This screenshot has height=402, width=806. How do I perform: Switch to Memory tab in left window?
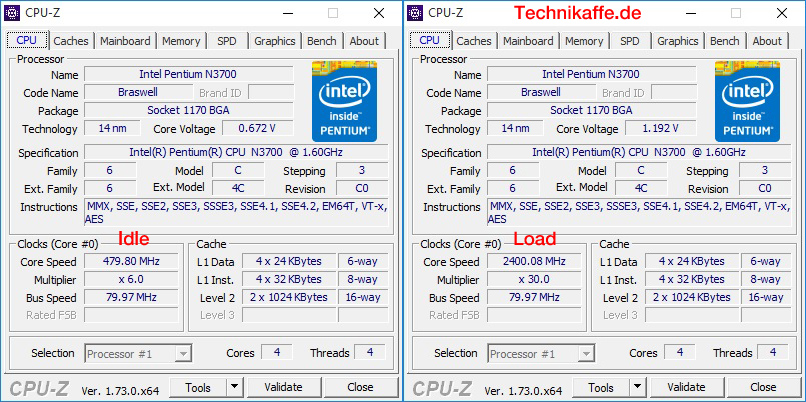(181, 41)
